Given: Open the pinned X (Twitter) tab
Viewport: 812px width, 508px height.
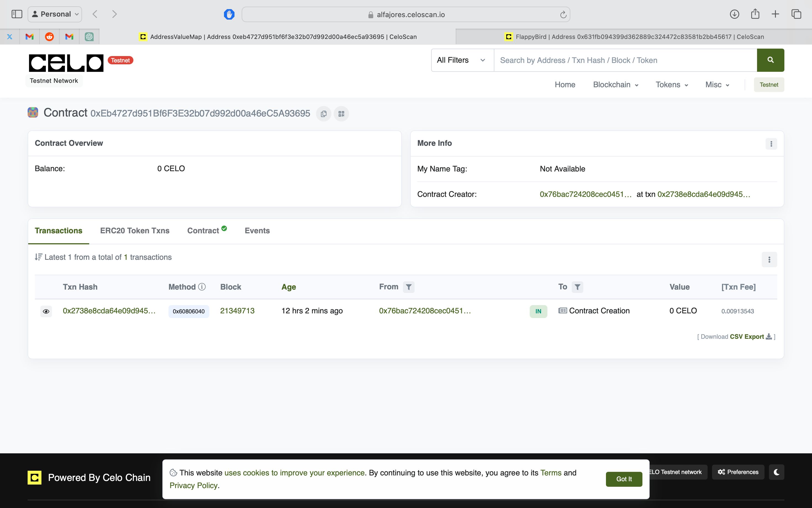Looking at the screenshot, I should [10, 37].
